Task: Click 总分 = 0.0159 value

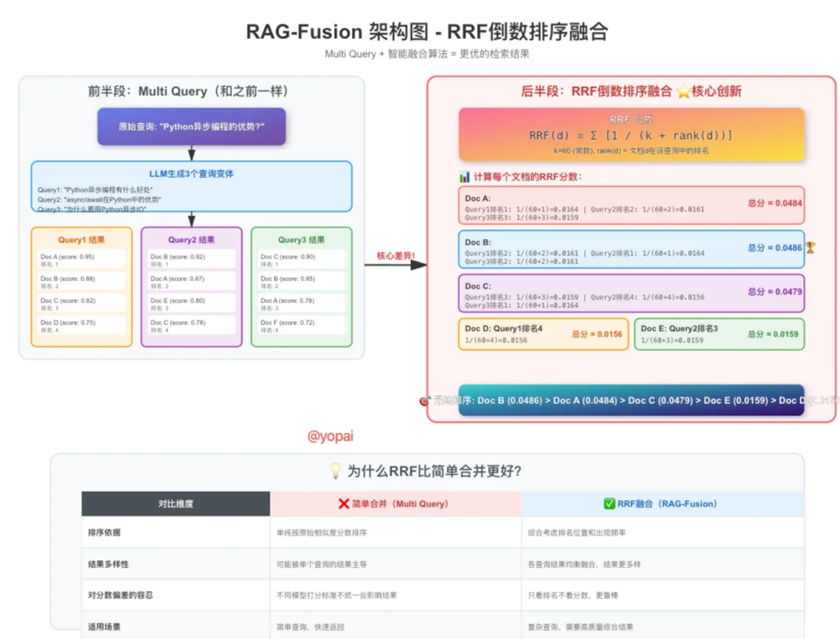Action: 773,334
